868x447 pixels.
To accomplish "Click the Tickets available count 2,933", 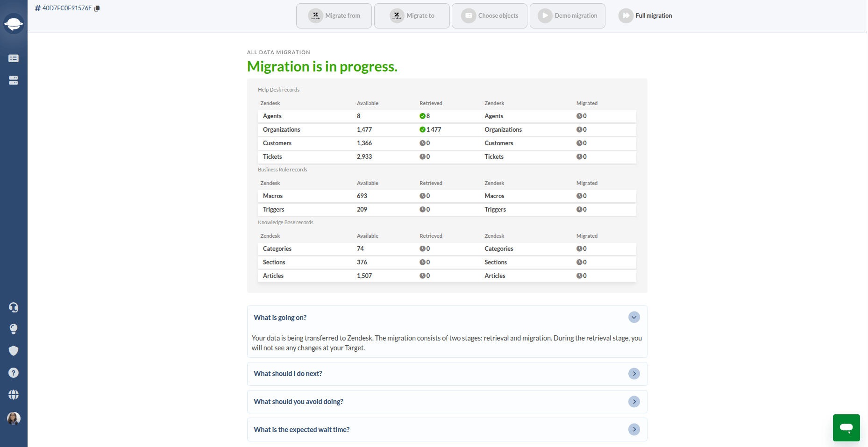I will click(x=364, y=156).
